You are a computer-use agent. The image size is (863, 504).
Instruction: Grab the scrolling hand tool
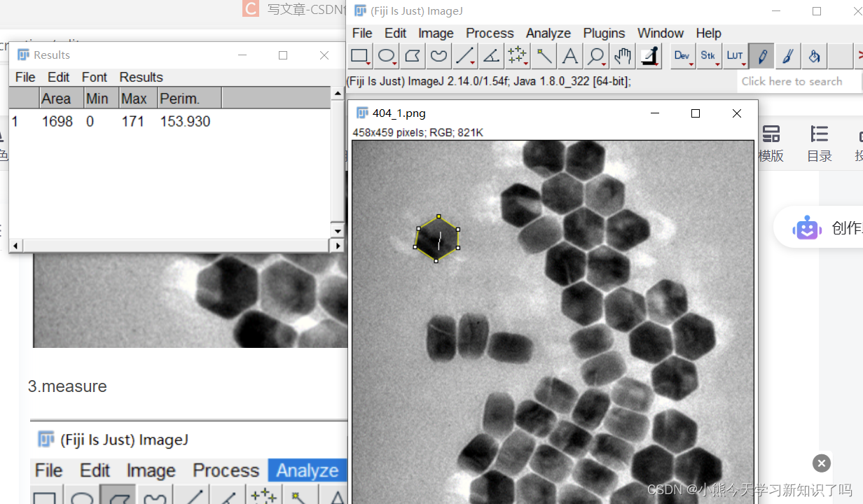(623, 56)
